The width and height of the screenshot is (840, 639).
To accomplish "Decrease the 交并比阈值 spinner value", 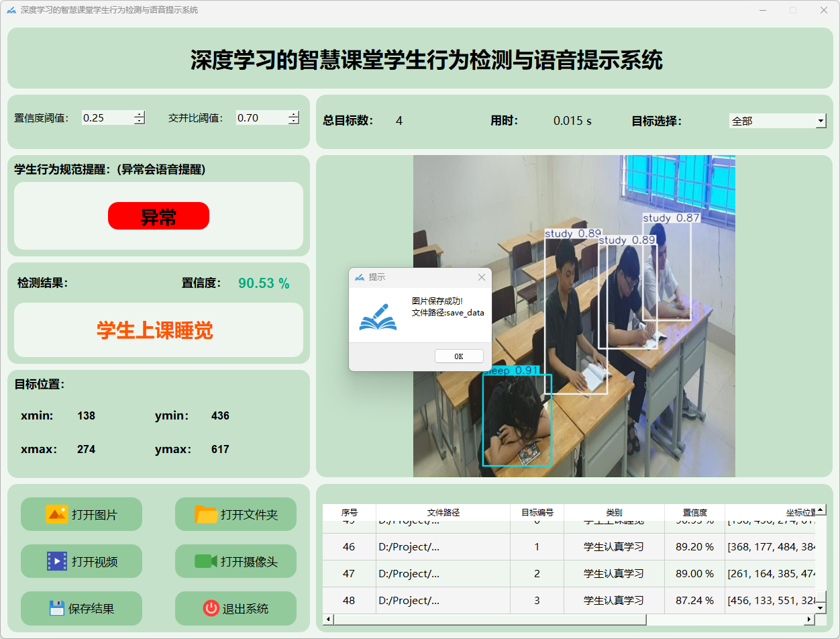I will point(294,121).
